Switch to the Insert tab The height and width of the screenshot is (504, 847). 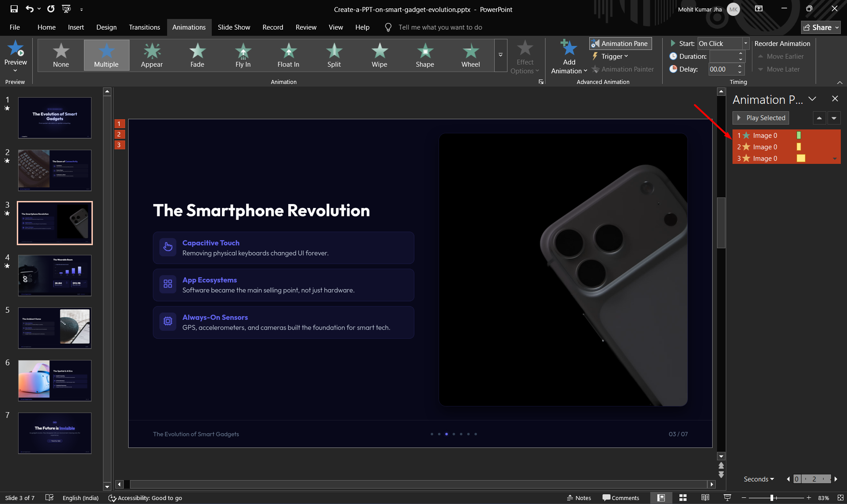click(x=76, y=27)
